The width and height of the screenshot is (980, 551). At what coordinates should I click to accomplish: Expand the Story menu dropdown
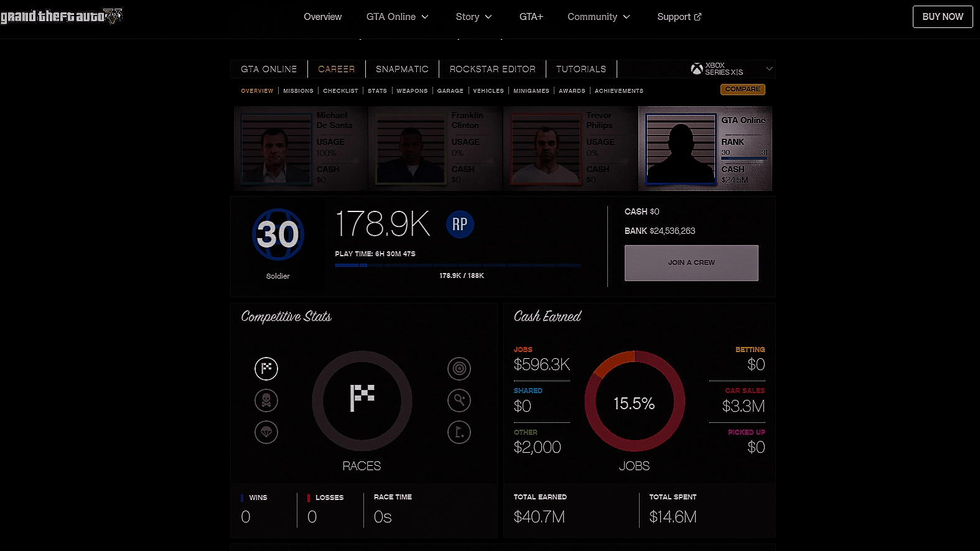click(x=474, y=17)
